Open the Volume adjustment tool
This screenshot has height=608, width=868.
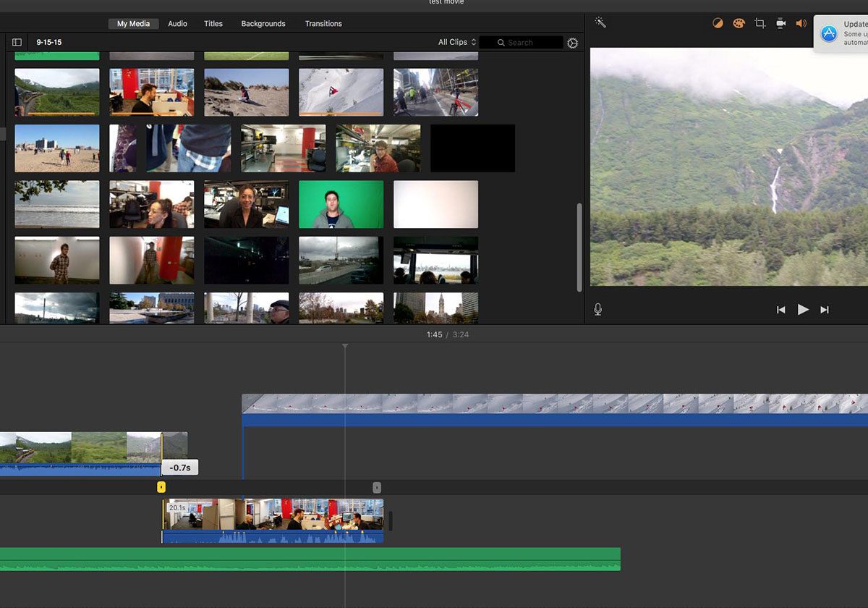(801, 23)
